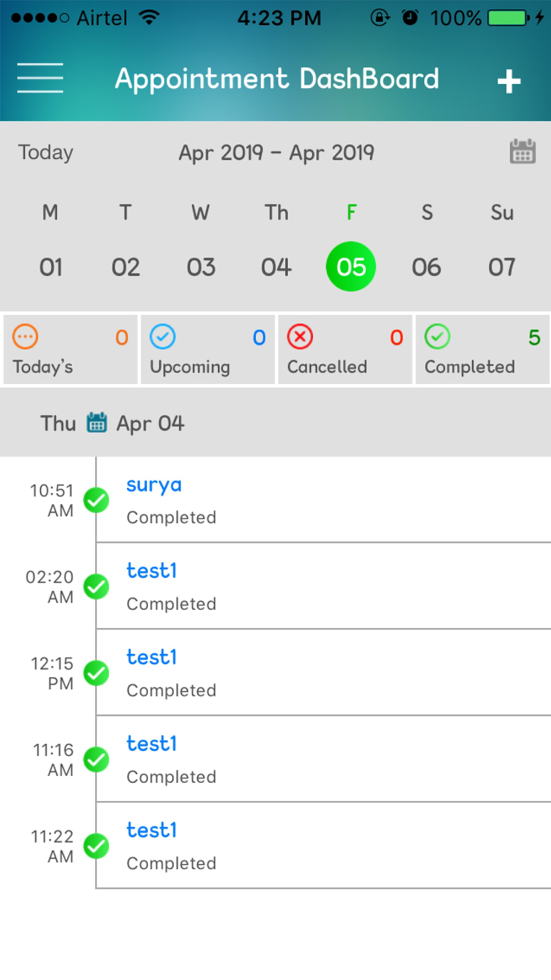Select Saturday 06 in the week strip

coord(426,267)
